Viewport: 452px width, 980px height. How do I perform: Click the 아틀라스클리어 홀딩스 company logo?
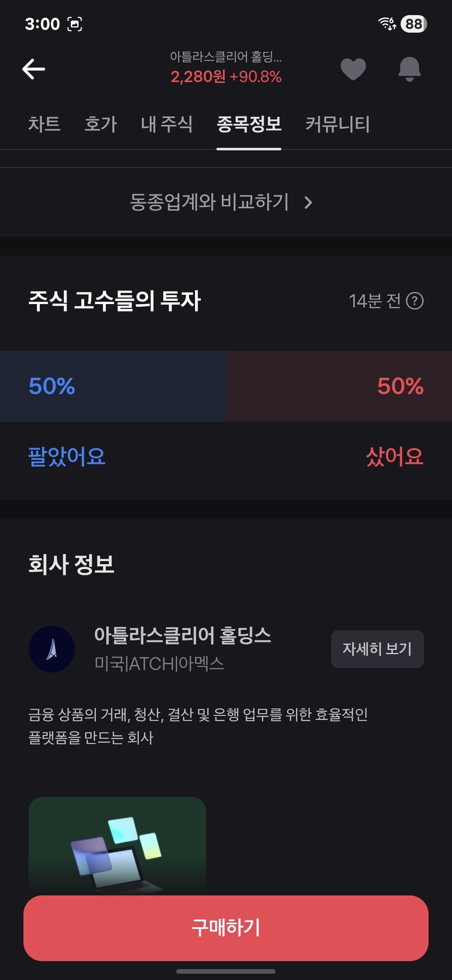tap(52, 649)
